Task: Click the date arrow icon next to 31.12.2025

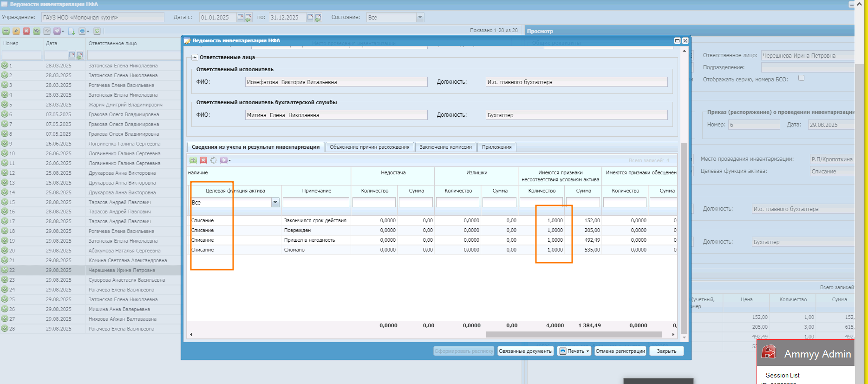Action: tap(318, 18)
